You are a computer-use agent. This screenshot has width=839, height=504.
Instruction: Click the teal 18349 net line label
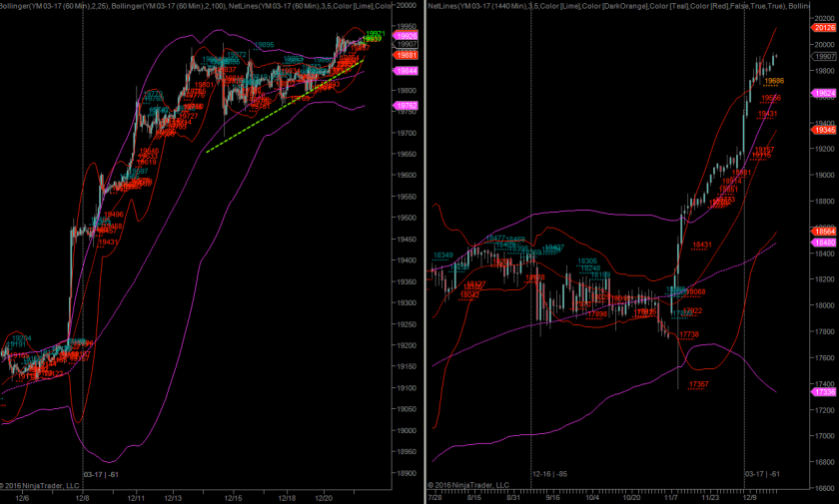click(443, 255)
